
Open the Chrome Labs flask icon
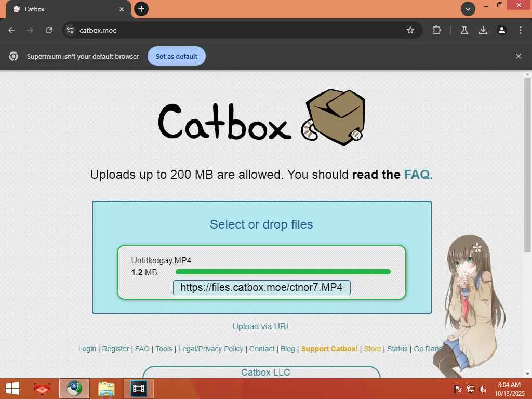464,30
